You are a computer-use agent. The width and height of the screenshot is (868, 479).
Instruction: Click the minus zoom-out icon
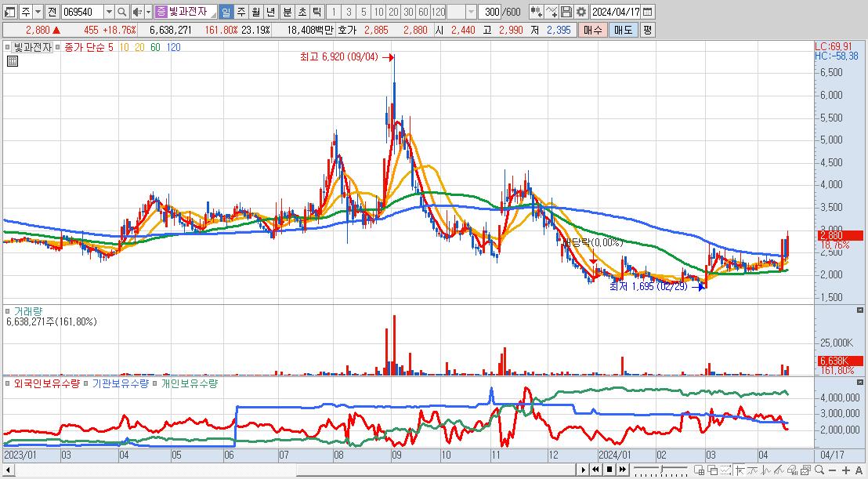[832, 470]
